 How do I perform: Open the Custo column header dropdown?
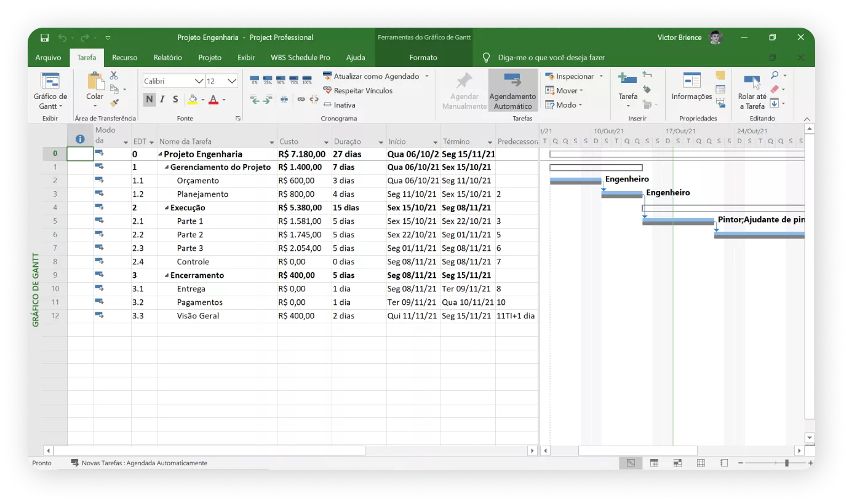tap(327, 142)
